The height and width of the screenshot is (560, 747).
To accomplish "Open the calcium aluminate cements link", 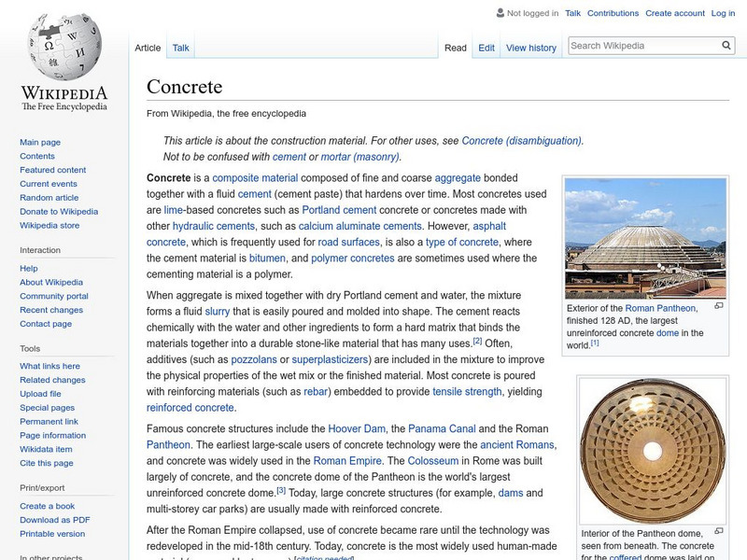I will tap(360, 226).
